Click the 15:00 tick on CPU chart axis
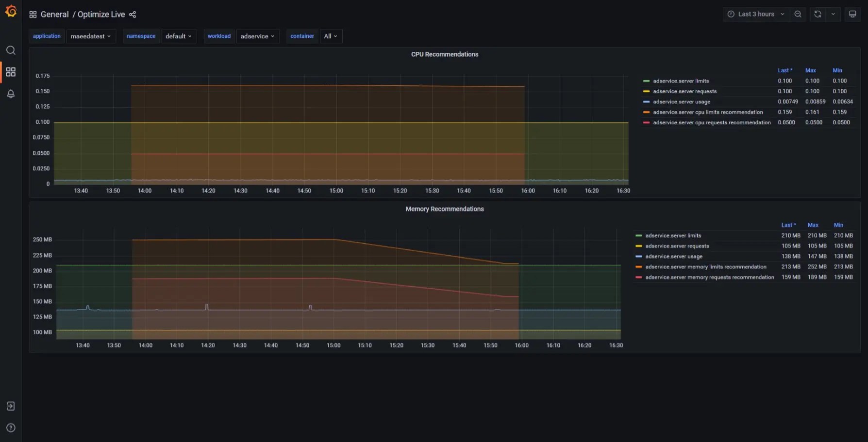This screenshot has height=442, width=868. click(x=336, y=191)
